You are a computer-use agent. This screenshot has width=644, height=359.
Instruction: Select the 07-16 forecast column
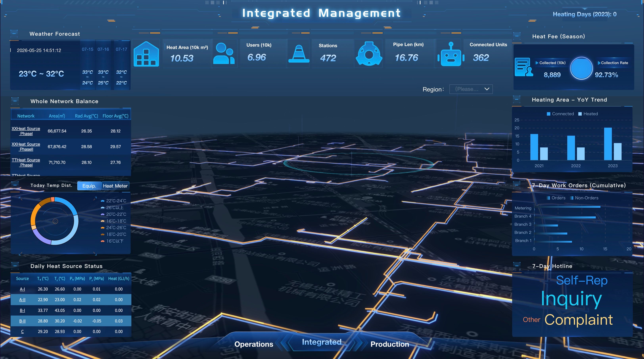[103, 65]
